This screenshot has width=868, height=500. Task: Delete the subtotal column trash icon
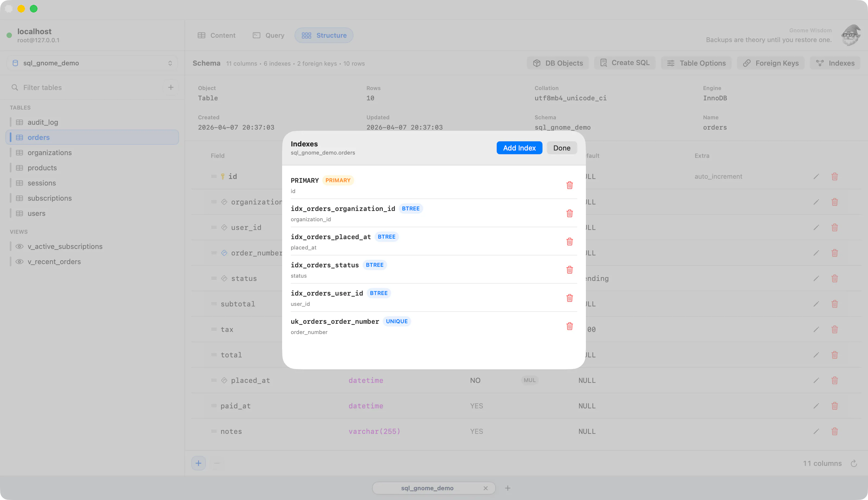point(835,304)
